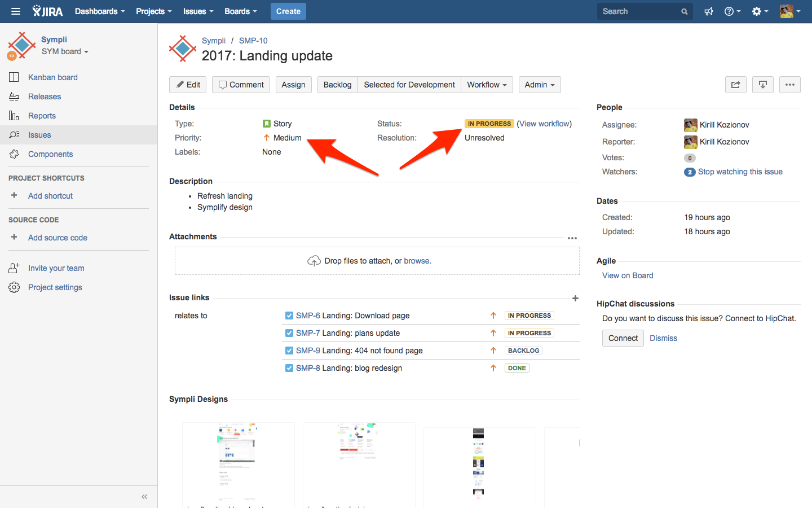
Task: Open the administration gear menu
Action: (760, 11)
